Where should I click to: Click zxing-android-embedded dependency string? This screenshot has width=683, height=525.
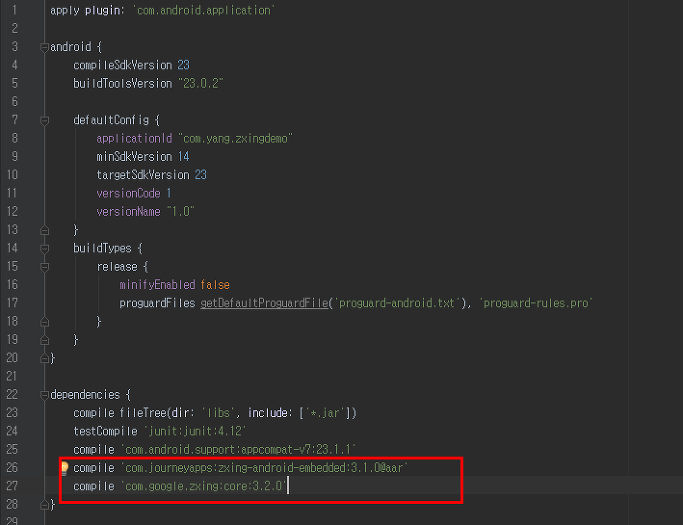264,468
